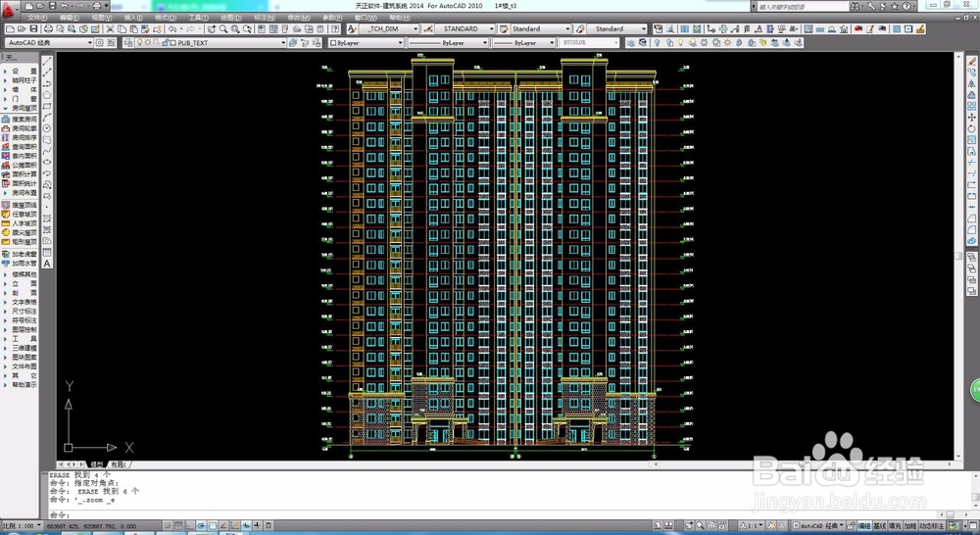980x535 pixels.
Task: Toggle Snap mode in status bar
Action: point(168,525)
